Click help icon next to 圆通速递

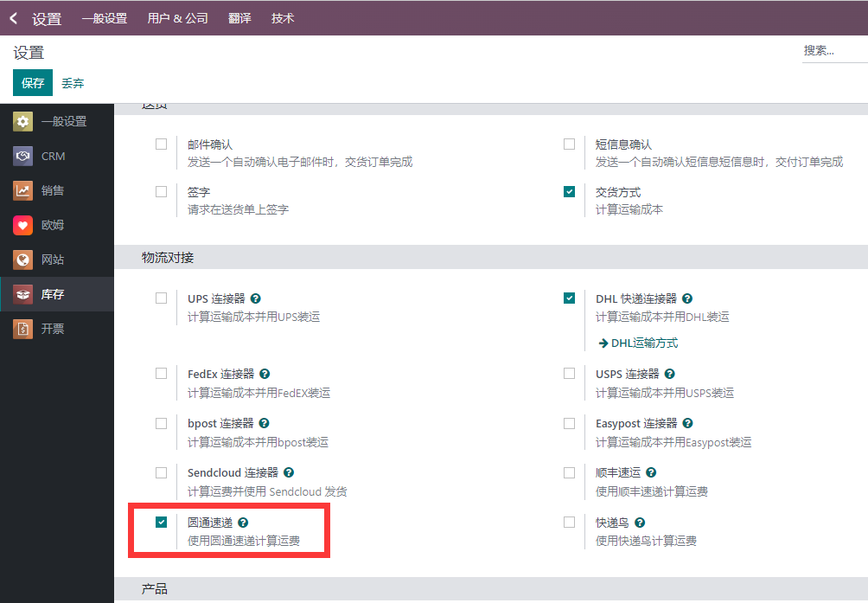click(243, 523)
